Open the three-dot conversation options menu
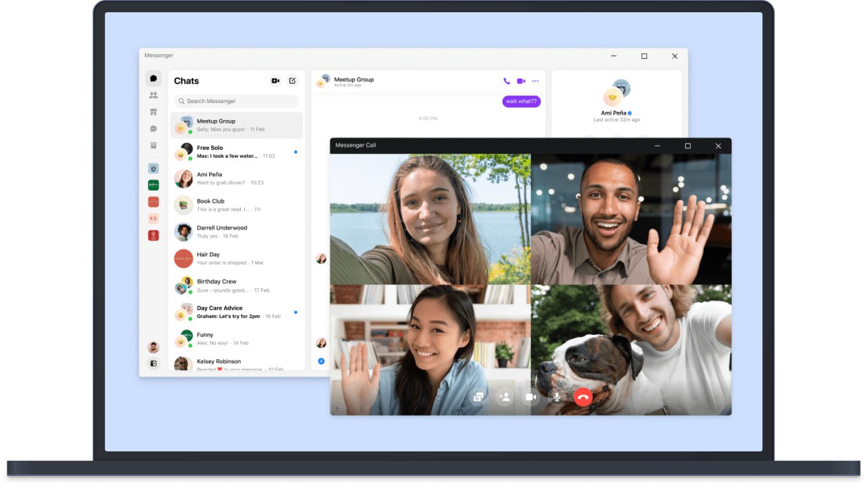Image resolution: width=868 pixels, height=484 pixels. pos(535,81)
